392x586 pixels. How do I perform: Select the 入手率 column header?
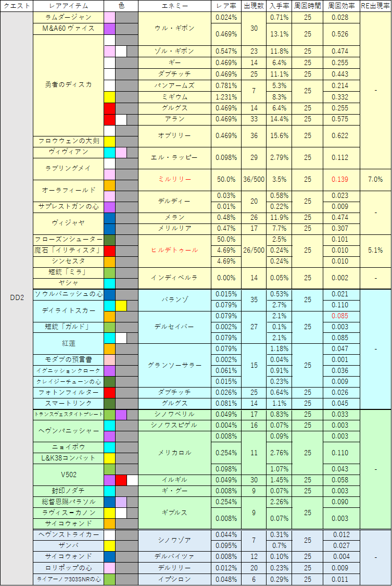pos(279,6)
